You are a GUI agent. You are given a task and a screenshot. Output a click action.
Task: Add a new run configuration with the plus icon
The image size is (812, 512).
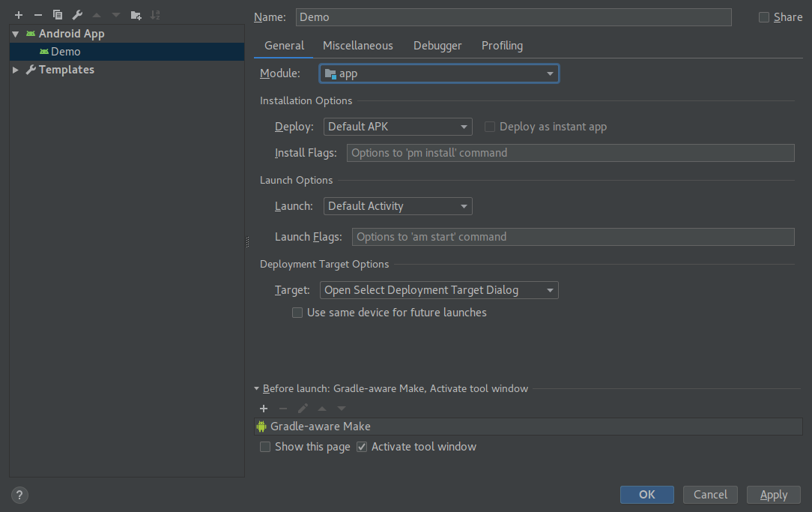18,14
